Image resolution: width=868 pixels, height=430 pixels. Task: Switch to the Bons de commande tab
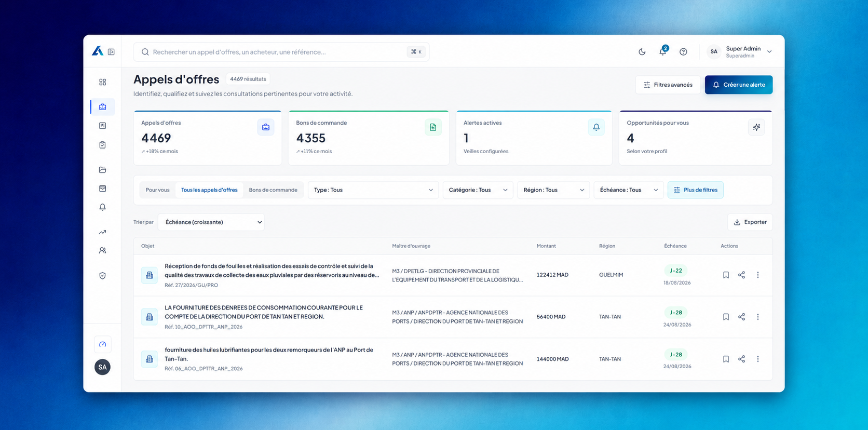[x=273, y=190]
